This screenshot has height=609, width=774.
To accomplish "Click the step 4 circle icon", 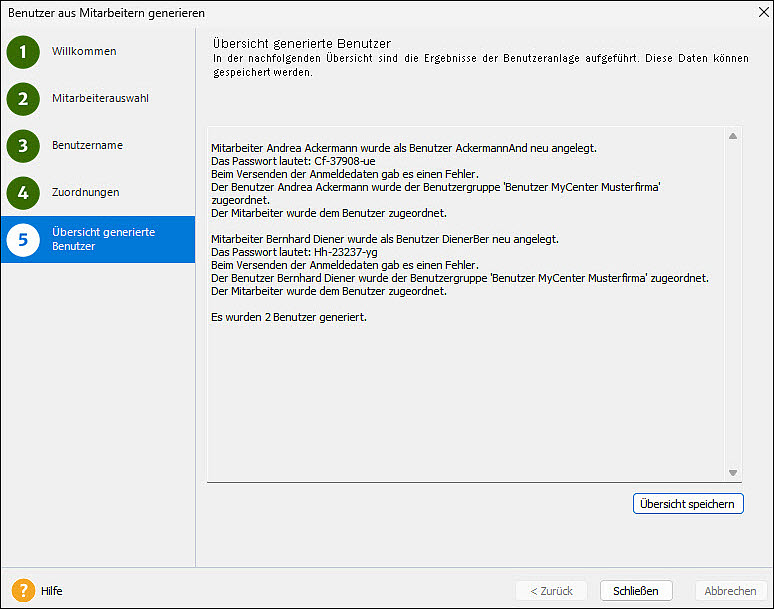I will pos(23,192).
